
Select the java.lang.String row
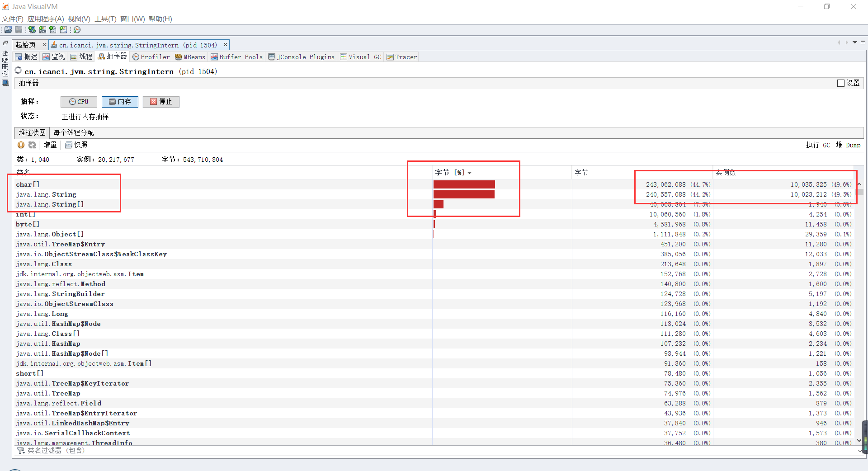click(434, 194)
